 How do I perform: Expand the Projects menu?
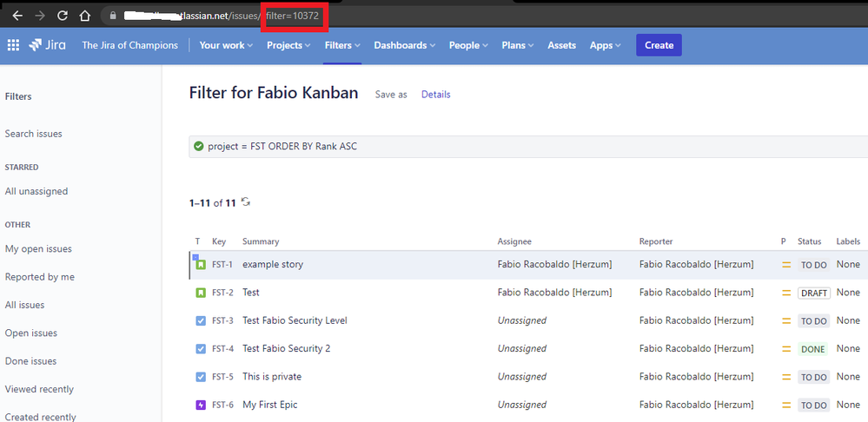pos(288,45)
